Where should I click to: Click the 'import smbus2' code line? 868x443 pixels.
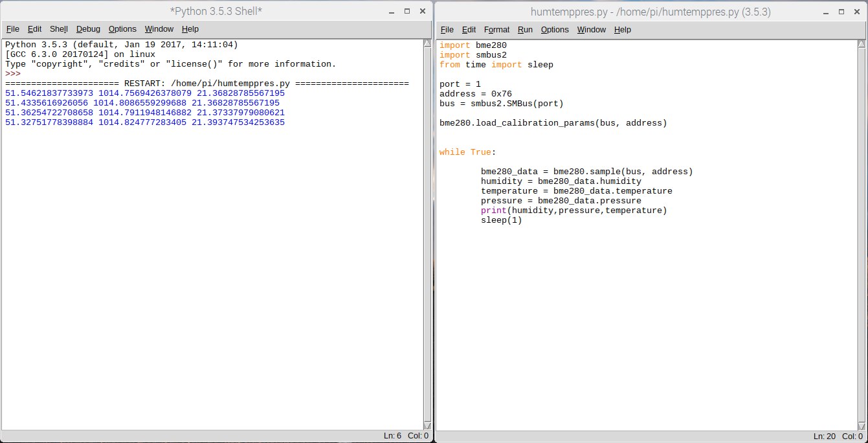[x=473, y=55]
